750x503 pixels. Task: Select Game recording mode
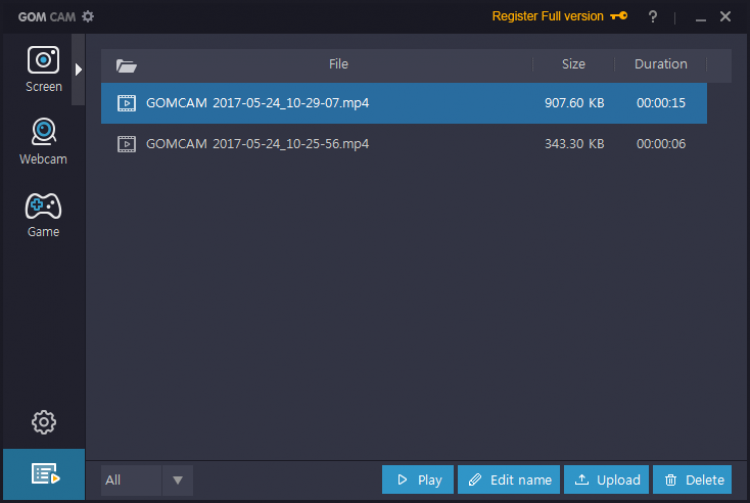click(44, 215)
